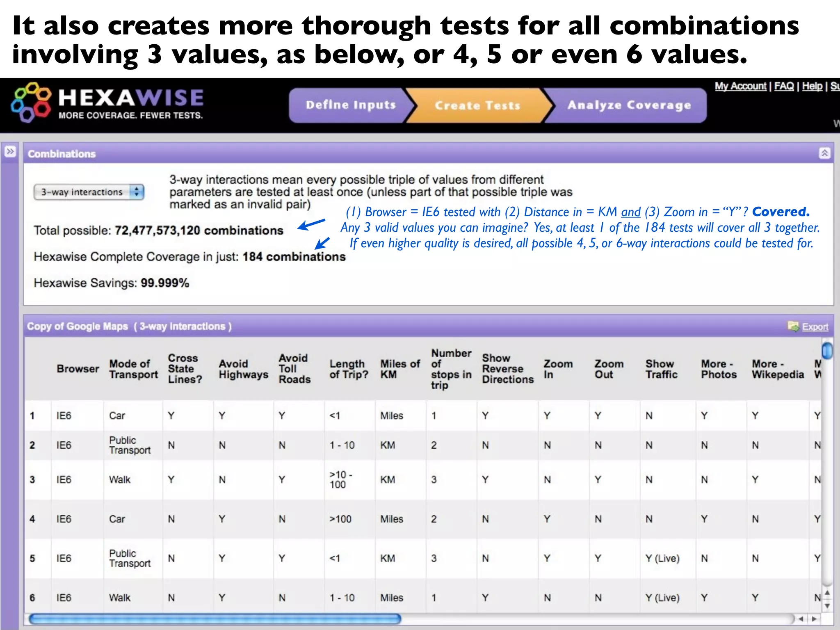This screenshot has height=630, width=840.
Task: Click the Export folder icon
Action: point(793,326)
